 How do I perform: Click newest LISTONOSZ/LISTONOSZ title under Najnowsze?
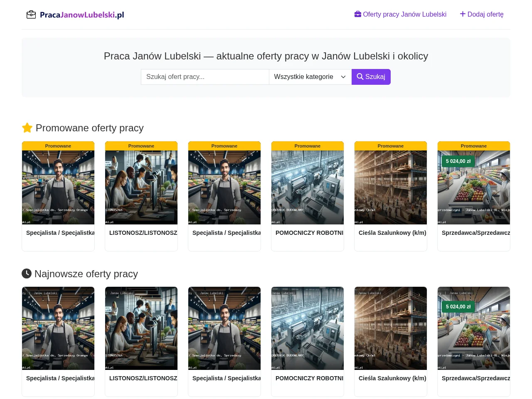143,378
